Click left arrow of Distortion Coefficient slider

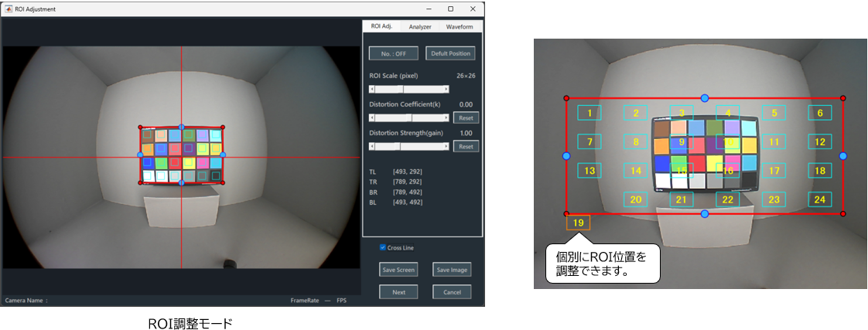coord(373,117)
